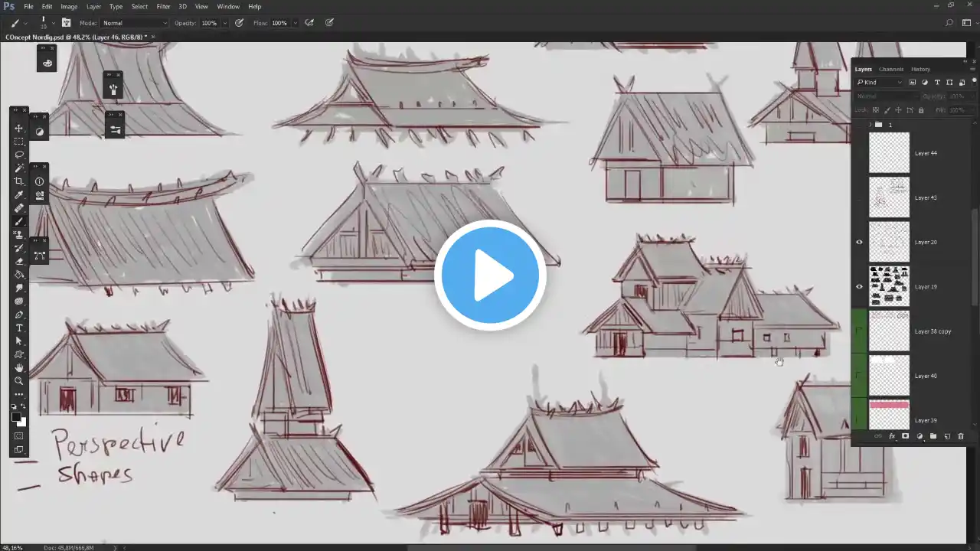The image size is (980, 551).
Task: Activate the Crop tool
Action: 19,182
